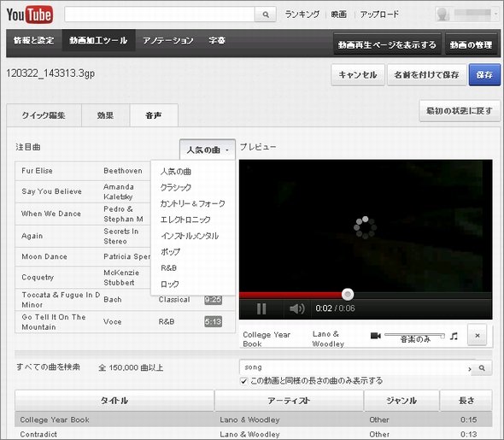Open the 情報と設定 tab
Screen dimensions: 504x440
[34, 40]
